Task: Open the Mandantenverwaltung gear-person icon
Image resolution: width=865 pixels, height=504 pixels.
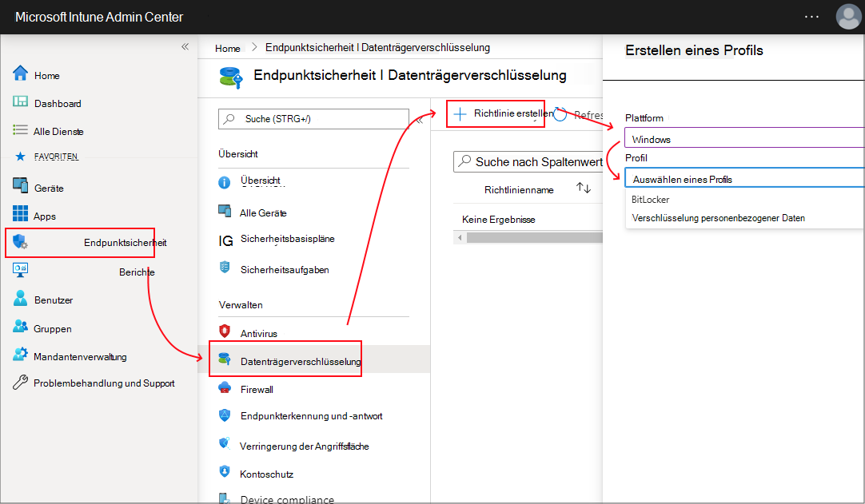Action: [21, 355]
